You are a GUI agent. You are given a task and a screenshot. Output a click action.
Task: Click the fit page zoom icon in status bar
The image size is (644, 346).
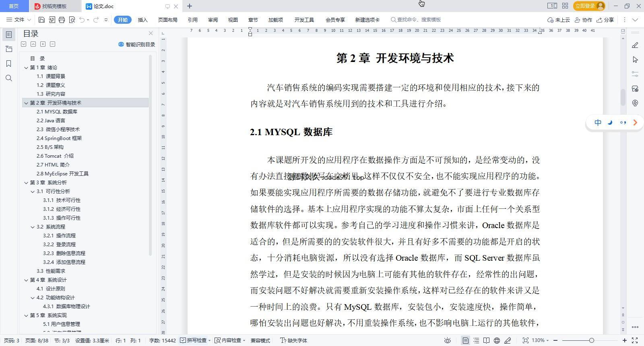(x=525, y=340)
